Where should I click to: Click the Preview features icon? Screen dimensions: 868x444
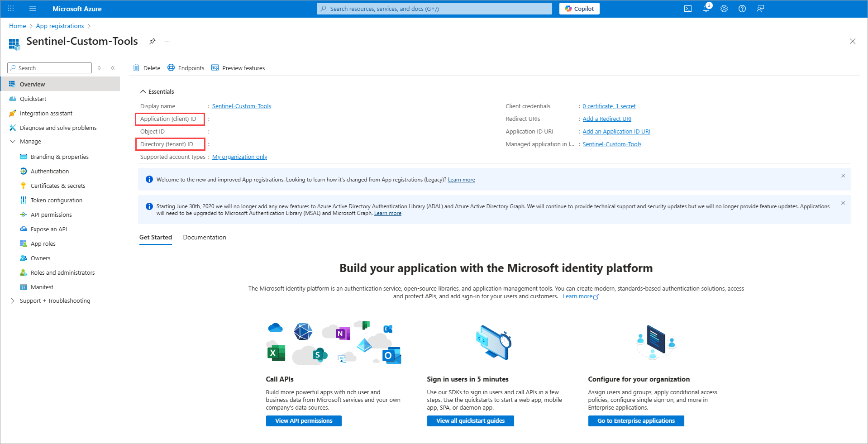tap(215, 68)
